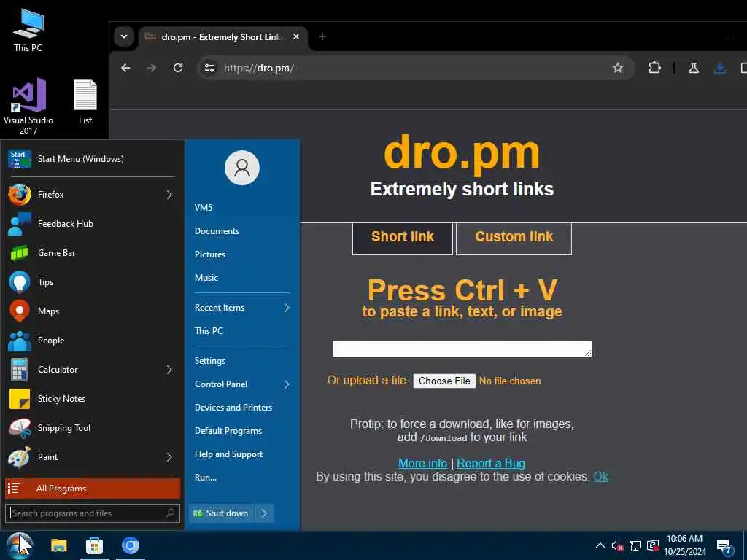The height and width of the screenshot is (560, 747).
Task: Open All Programs list
Action: point(93,489)
